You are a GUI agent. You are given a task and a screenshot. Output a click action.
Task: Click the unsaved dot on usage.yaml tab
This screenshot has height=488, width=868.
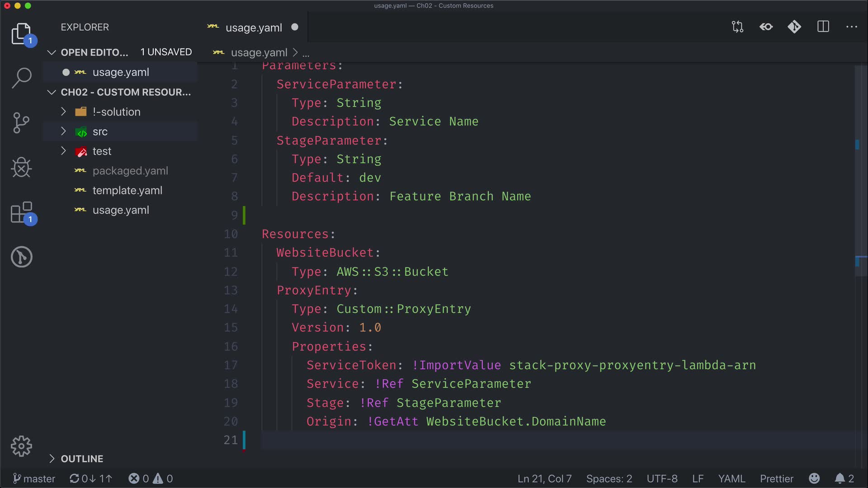click(x=295, y=27)
